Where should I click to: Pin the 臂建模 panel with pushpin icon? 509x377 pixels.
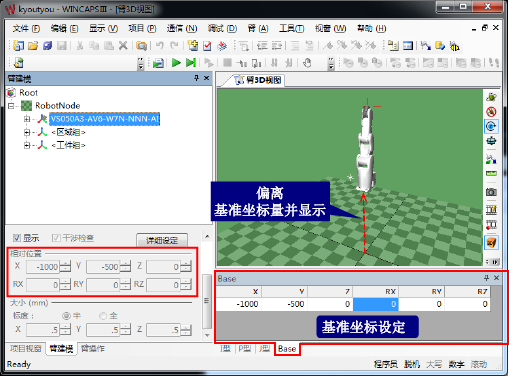pos(196,78)
